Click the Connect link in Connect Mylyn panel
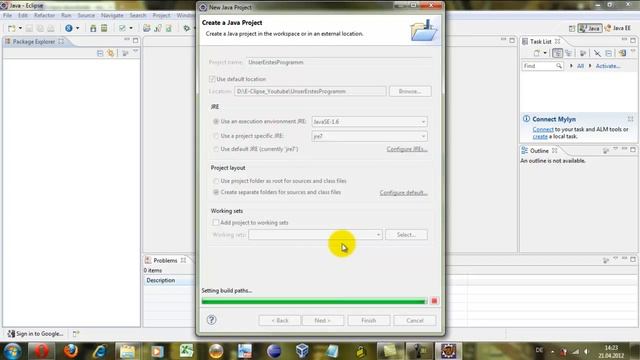 [543, 129]
